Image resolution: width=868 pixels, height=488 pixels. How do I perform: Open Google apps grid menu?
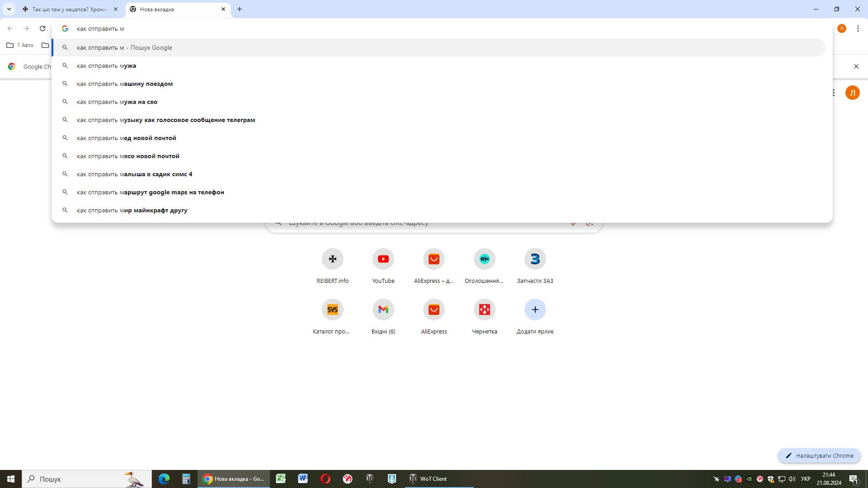[833, 93]
